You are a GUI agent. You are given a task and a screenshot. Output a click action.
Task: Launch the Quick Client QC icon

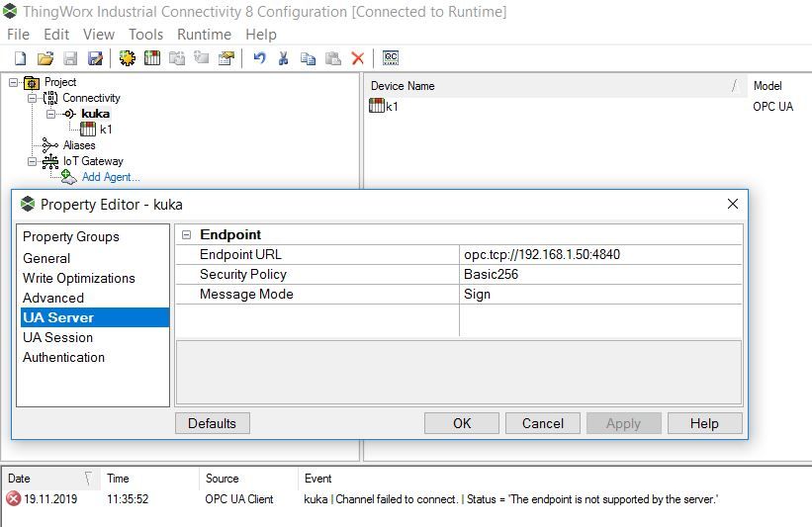click(x=391, y=58)
